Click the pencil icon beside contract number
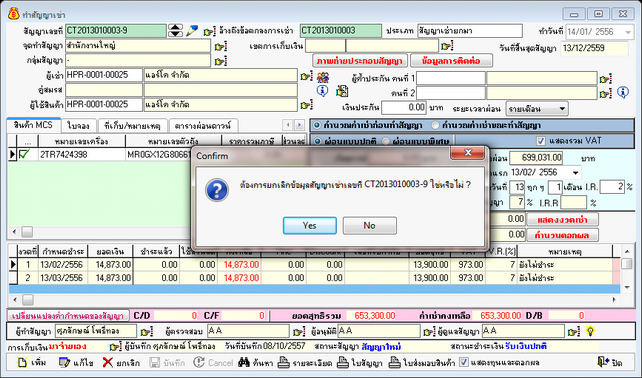 (192, 31)
